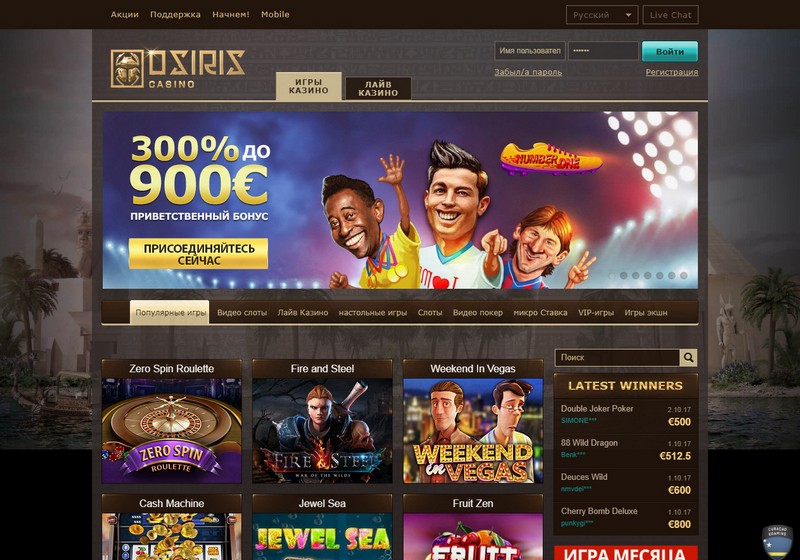Viewport: 800px width, 560px height.
Task: Open the Регистрация link
Action: [x=671, y=72]
